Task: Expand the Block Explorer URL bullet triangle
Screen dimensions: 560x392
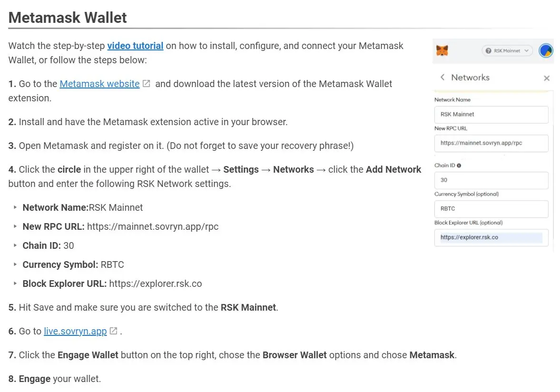Action: 15,283
